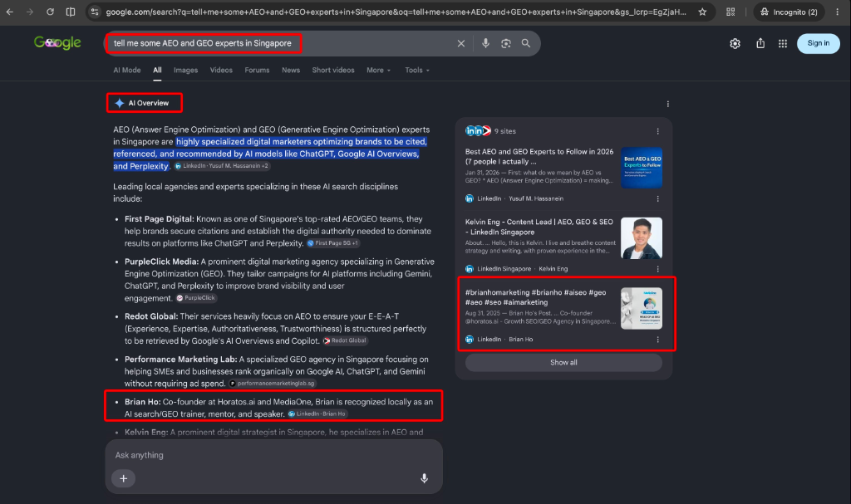This screenshot has height=504, width=851.
Task: Sign in to Google account
Action: [818, 43]
